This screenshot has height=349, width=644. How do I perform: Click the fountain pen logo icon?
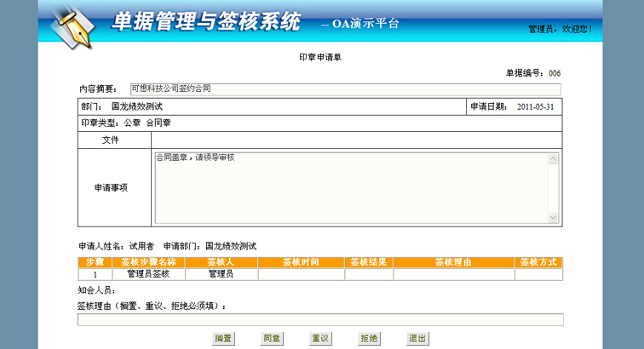point(71,26)
